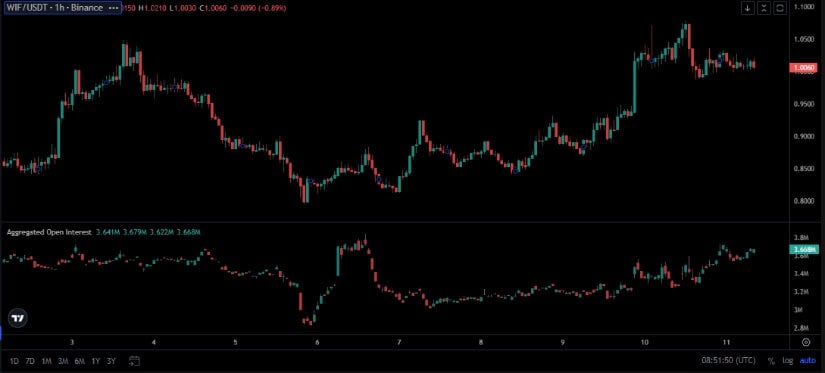Screen dimensions: 825x373
Task: Click date 10 on the time axis
Action: pyautogui.click(x=645, y=342)
